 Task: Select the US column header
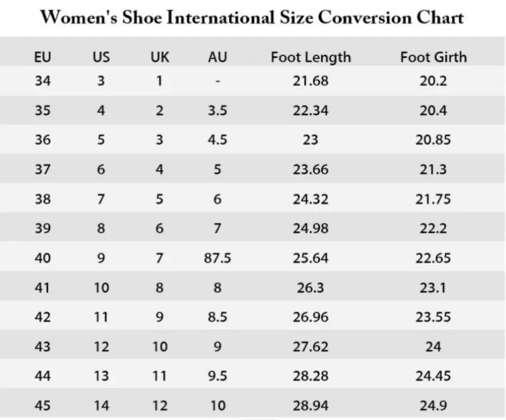click(101, 57)
